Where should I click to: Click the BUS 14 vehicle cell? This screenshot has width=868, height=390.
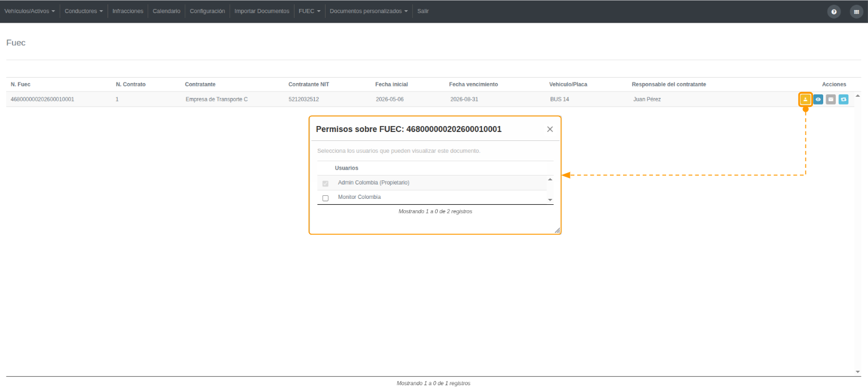tap(560, 99)
